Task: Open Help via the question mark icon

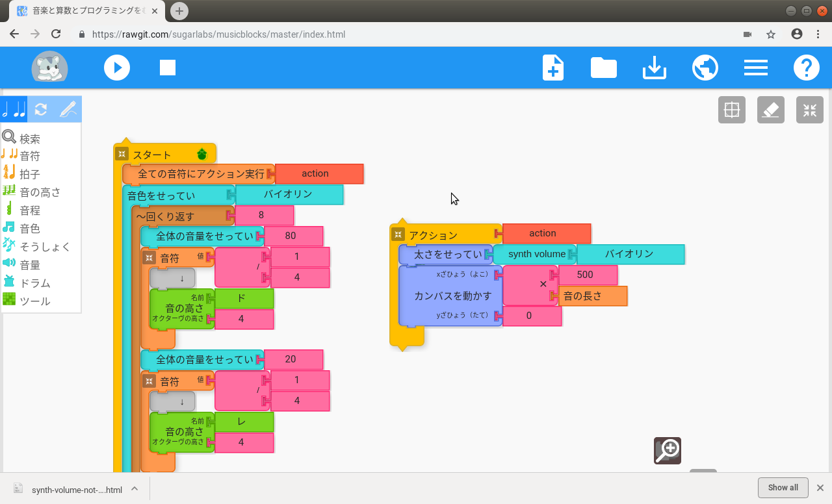Action: [807, 68]
